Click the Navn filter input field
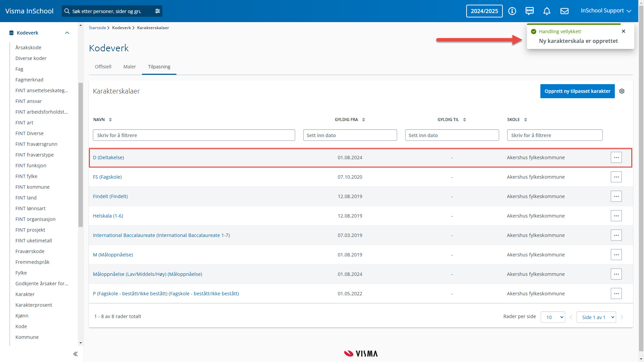 [194, 135]
